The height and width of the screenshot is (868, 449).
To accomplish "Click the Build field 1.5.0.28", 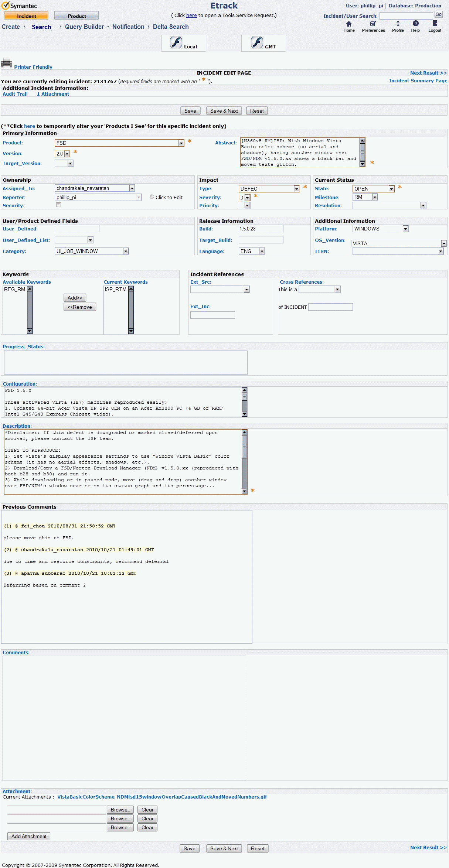I will pos(261,229).
